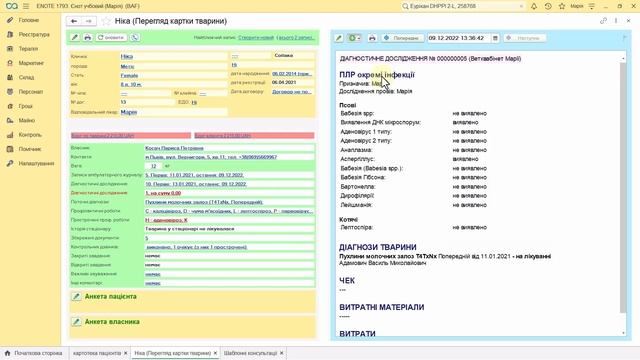Open the birth date link 06.02.2014
Screen dimensions: 640x360
(x=292, y=74)
